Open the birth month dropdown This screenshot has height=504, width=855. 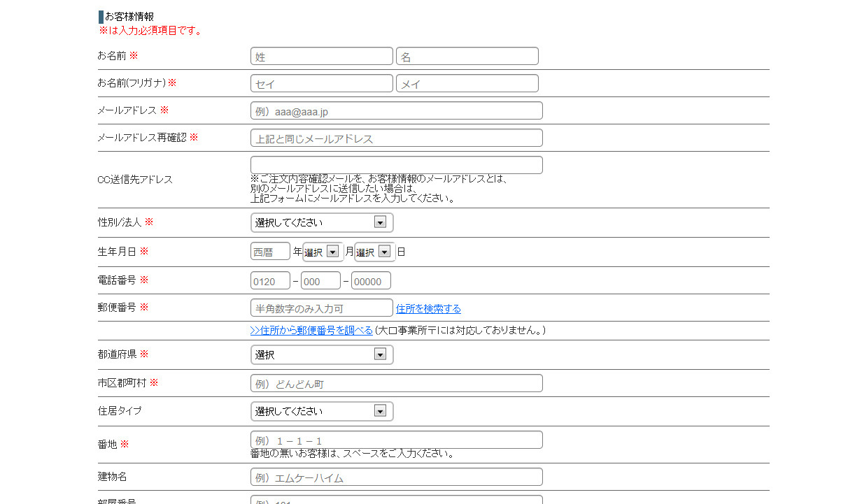coord(323,252)
